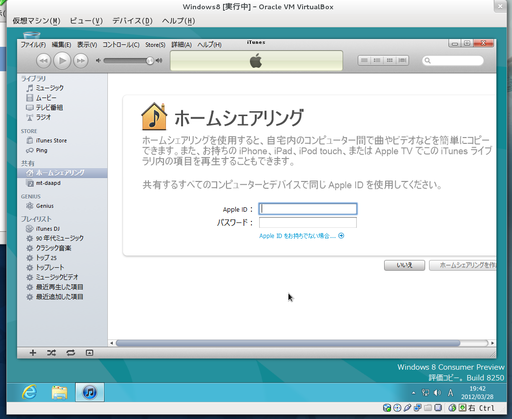512x419 pixels.
Task: Toggle the repeat button
Action: (71, 353)
